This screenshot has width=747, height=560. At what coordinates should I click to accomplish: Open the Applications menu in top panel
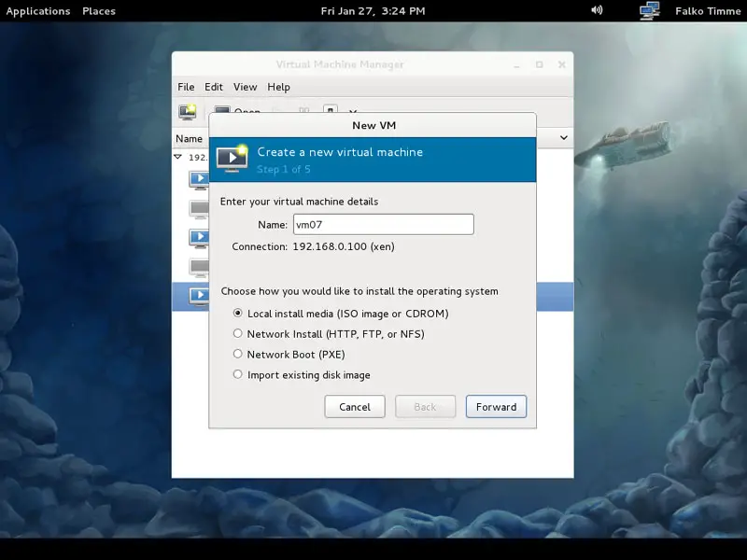pyautogui.click(x=38, y=11)
